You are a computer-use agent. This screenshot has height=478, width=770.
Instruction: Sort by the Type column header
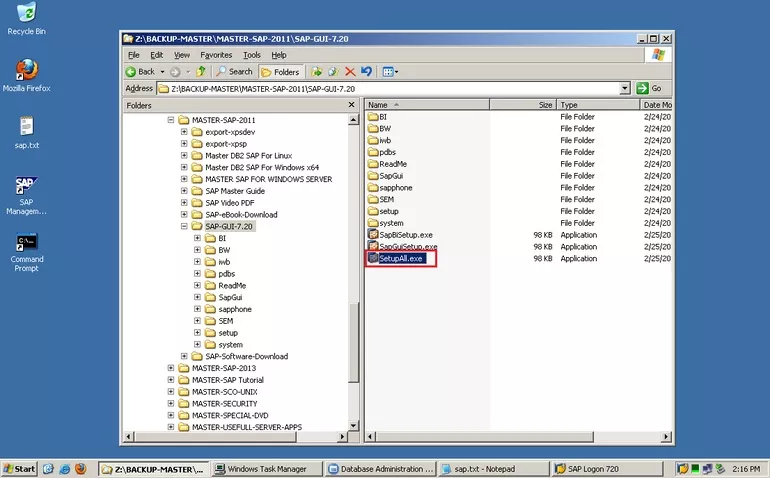coord(598,105)
